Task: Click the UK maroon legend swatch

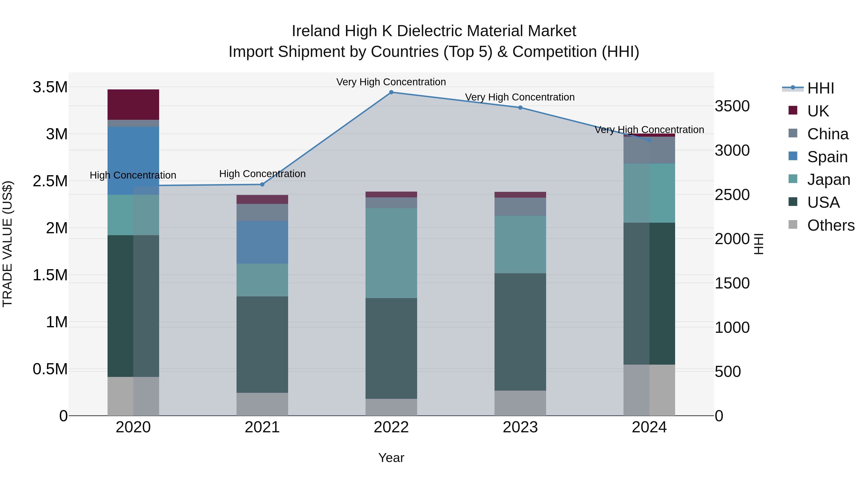Action: click(793, 110)
